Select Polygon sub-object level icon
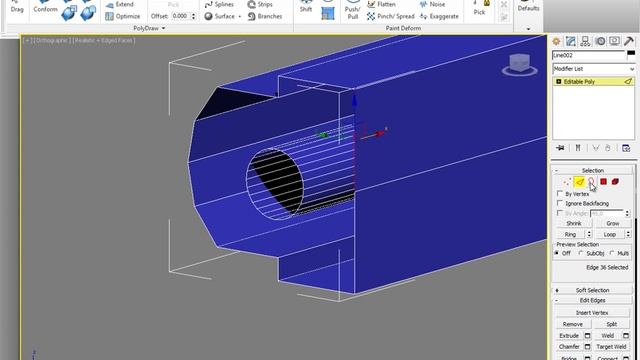640x360 pixels. click(603, 182)
